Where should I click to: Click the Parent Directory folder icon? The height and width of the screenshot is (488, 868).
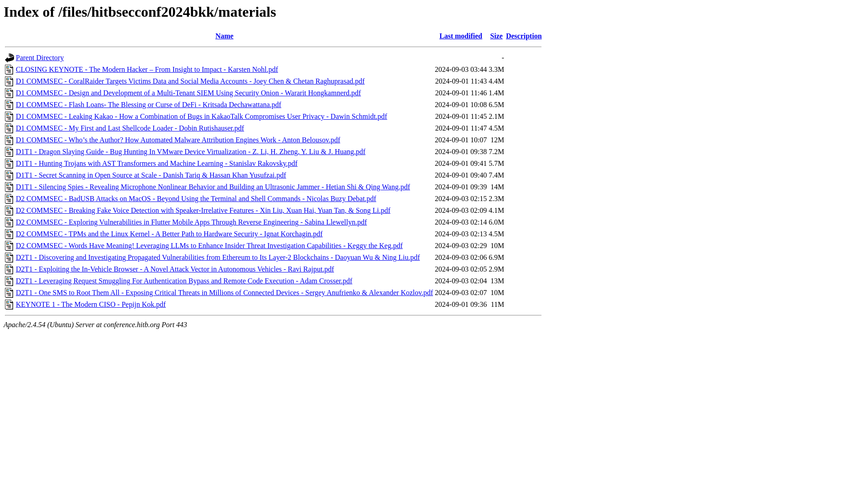coord(9,58)
